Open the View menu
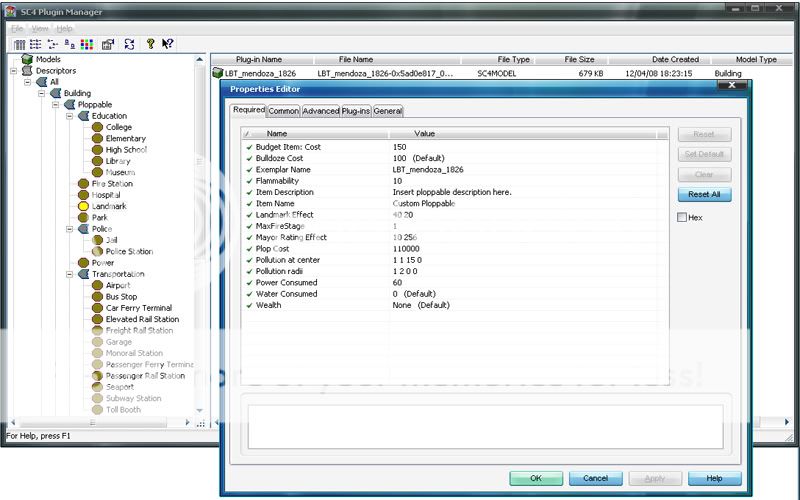This screenshot has height=500, width=800. click(x=39, y=29)
